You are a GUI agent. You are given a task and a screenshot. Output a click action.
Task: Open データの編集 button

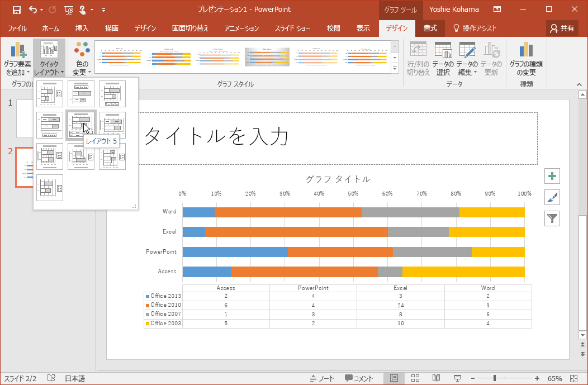click(x=467, y=59)
